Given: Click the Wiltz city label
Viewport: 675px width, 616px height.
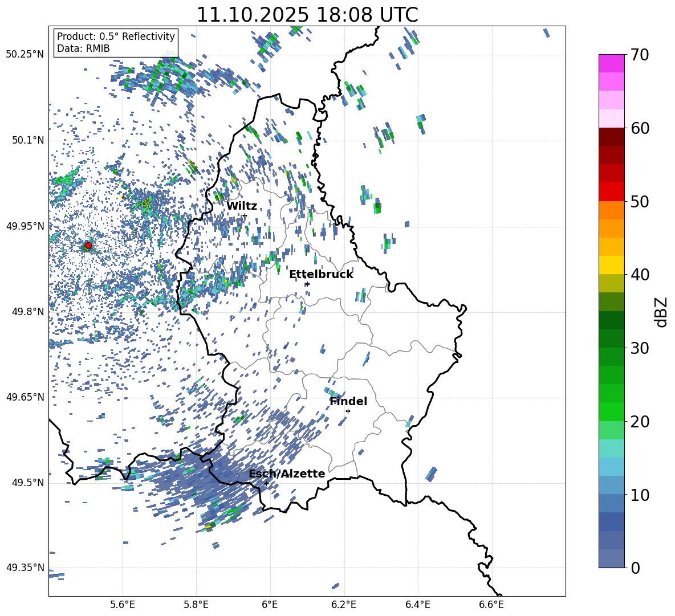Looking at the screenshot, I should pyautogui.click(x=242, y=206).
